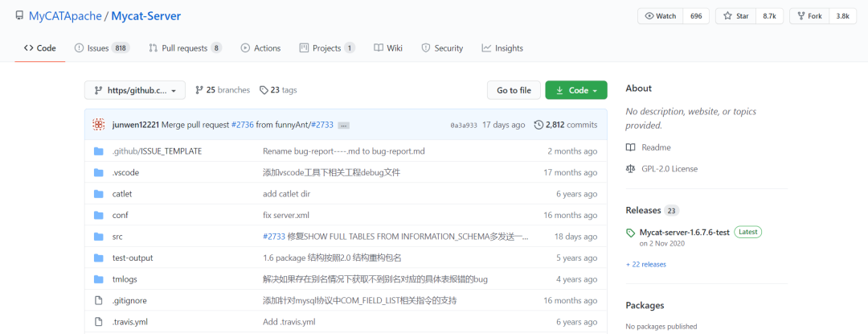Screen dimensions: 868x334
Task: Select the Code tab
Action: point(40,48)
